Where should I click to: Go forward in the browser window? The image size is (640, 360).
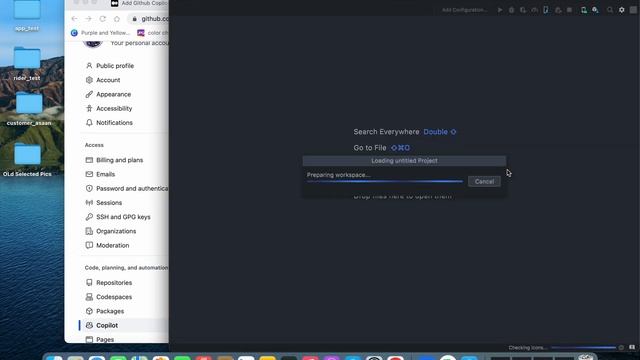89,19
